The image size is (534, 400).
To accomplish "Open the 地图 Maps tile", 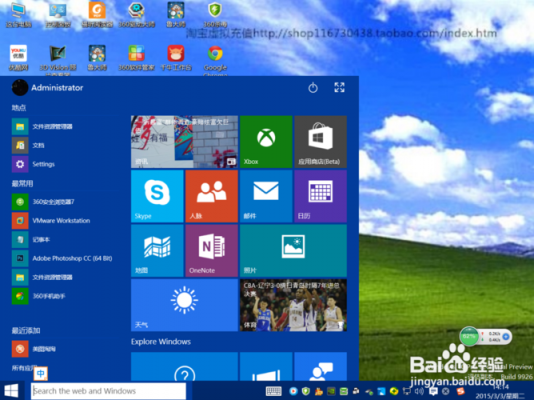I will pyautogui.click(x=157, y=251).
